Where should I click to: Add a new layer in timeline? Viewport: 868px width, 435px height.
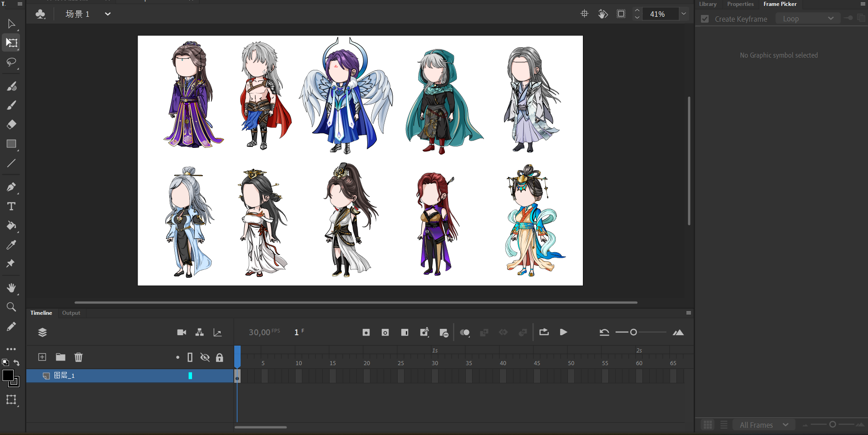(42, 357)
